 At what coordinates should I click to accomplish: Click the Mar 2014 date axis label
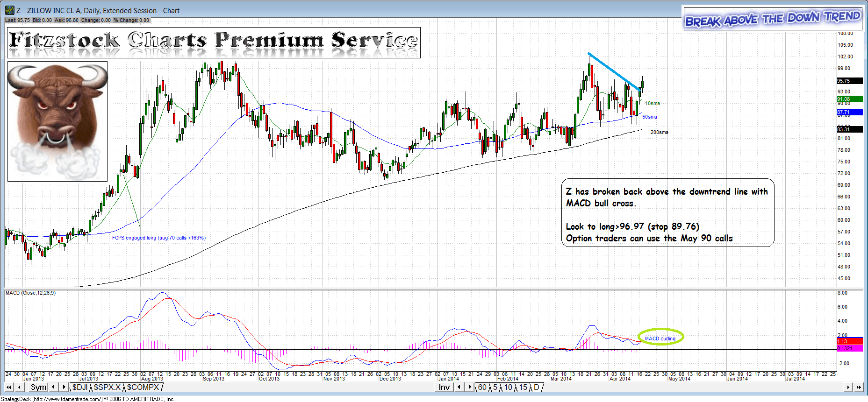[x=561, y=379]
